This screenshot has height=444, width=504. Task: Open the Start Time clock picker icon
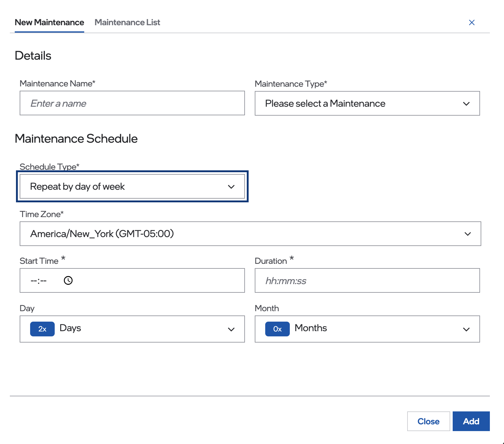pos(68,280)
